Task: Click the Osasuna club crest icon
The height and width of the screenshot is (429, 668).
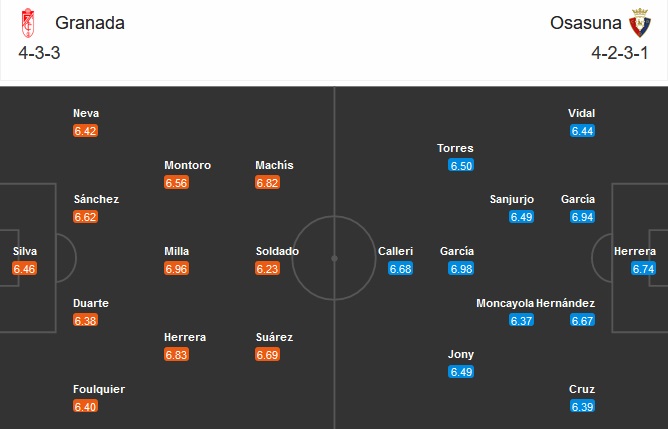Action: click(640, 22)
